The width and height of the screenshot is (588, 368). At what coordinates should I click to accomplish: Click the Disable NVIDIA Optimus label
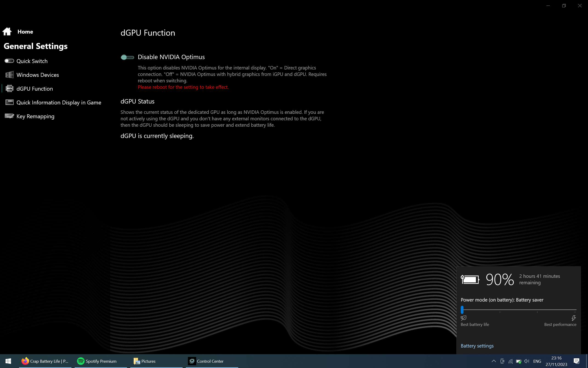(171, 57)
